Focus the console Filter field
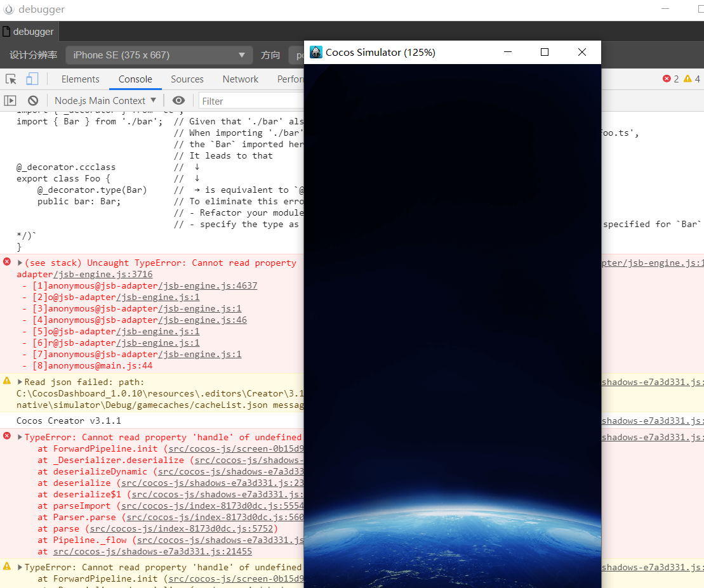704x588 pixels. click(251, 101)
